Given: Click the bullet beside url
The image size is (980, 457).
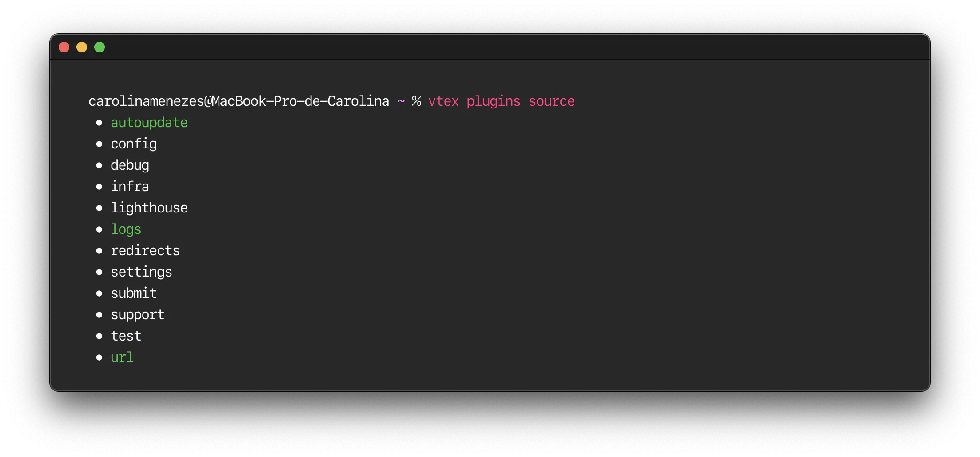Looking at the screenshot, I should click(100, 357).
